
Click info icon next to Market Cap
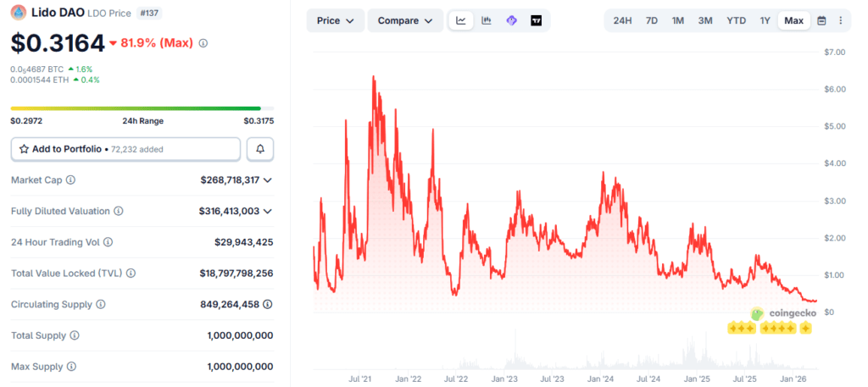click(x=70, y=180)
